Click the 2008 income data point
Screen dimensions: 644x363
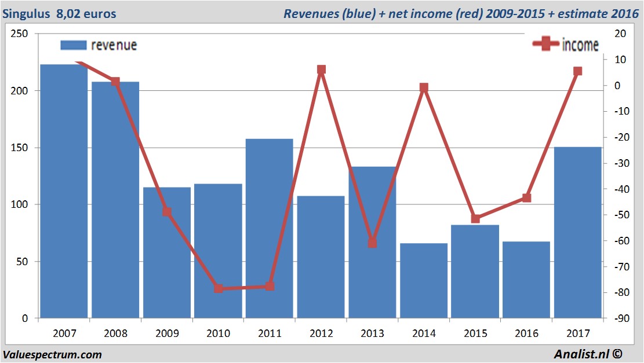pos(115,82)
